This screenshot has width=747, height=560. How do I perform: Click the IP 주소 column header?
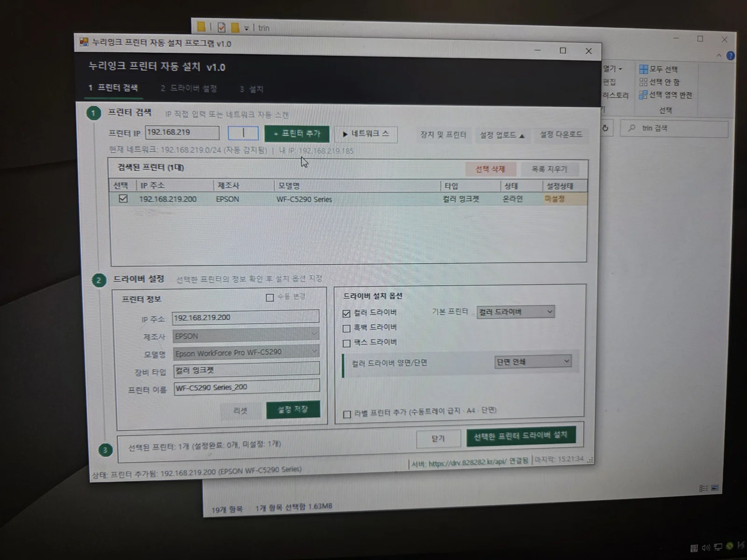pyautogui.click(x=176, y=185)
